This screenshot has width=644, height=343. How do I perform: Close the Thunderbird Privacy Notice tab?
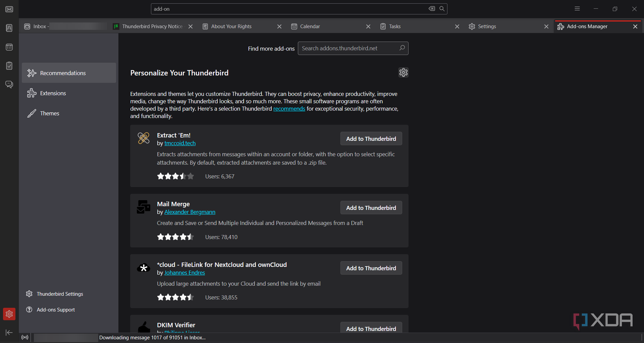[x=191, y=26]
